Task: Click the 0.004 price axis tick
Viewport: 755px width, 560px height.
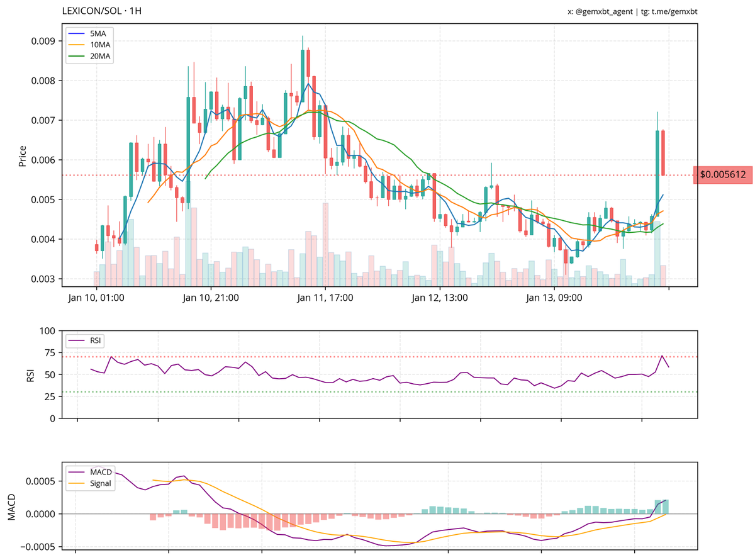Action: click(43, 239)
